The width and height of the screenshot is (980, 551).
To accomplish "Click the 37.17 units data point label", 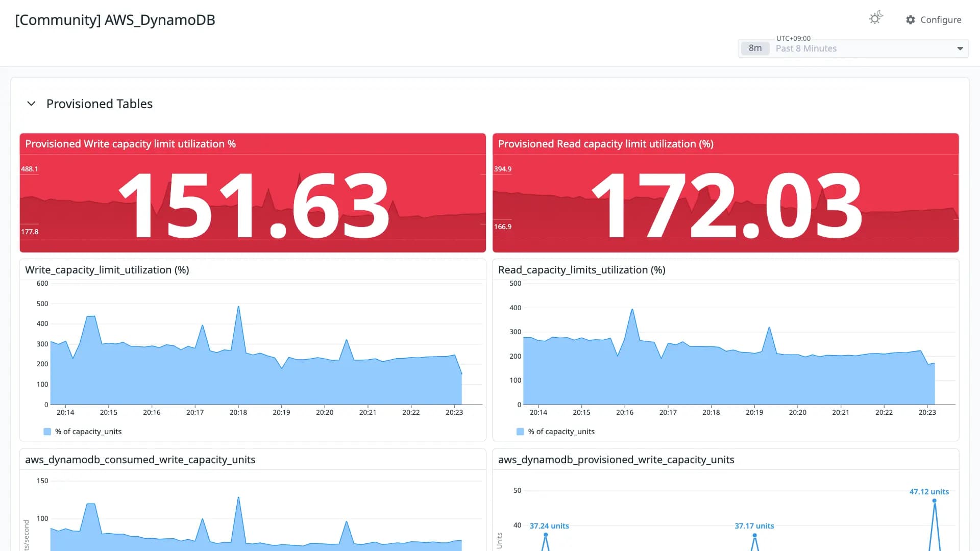I will [754, 526].
